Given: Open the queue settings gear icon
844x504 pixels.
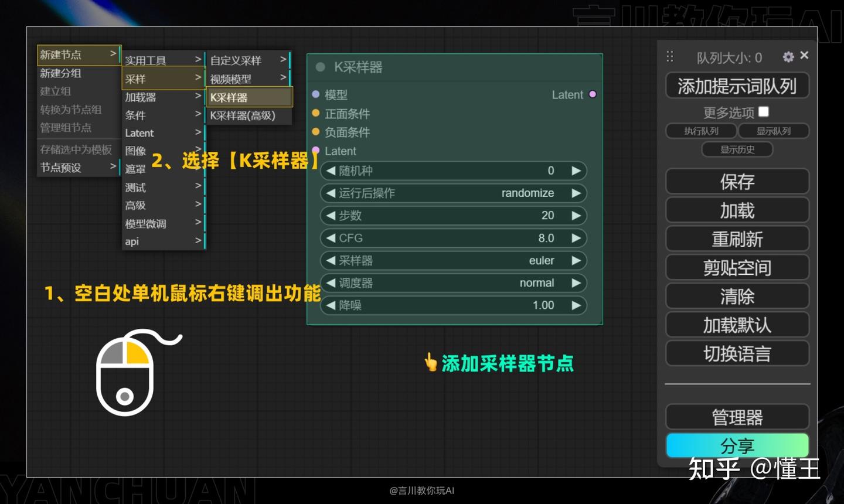Looking at the screenshot, I should [788, 56].
